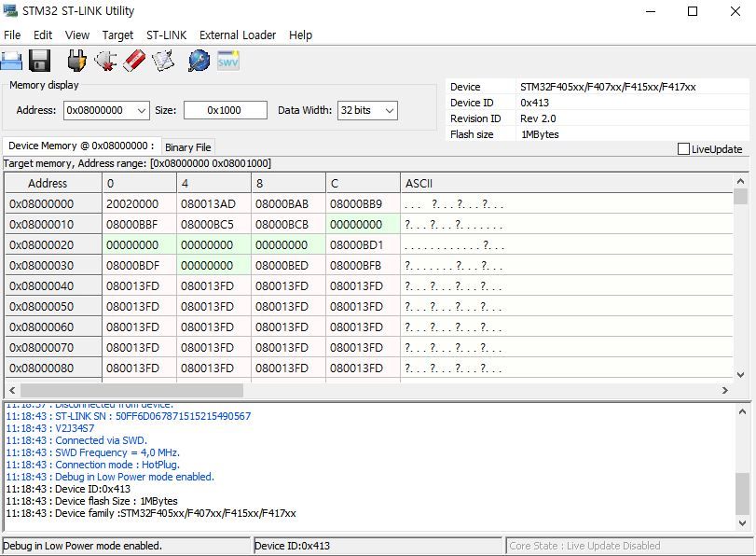Open the Help menu
Viewport: 756px width, 556px height.
[300, 35]
